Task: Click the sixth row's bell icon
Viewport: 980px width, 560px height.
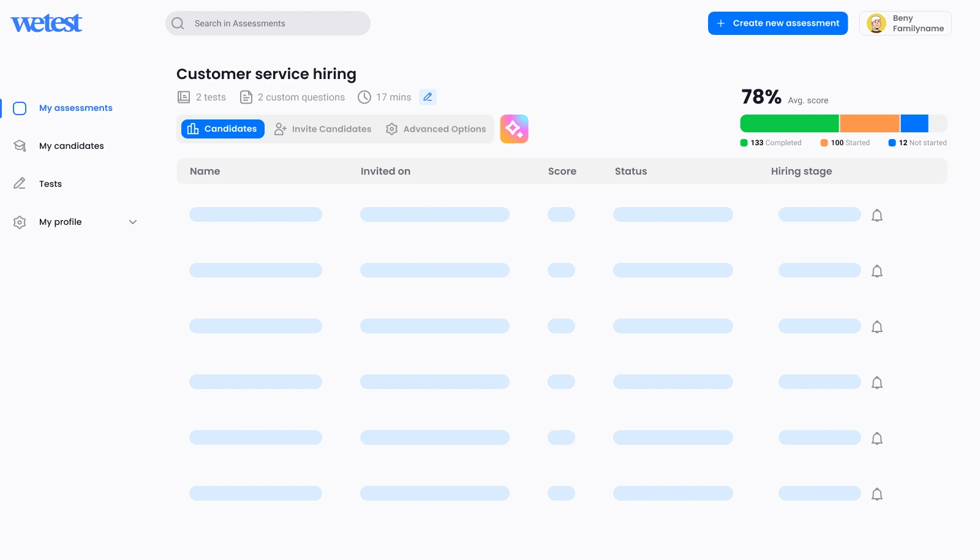Action: [877, 494]
